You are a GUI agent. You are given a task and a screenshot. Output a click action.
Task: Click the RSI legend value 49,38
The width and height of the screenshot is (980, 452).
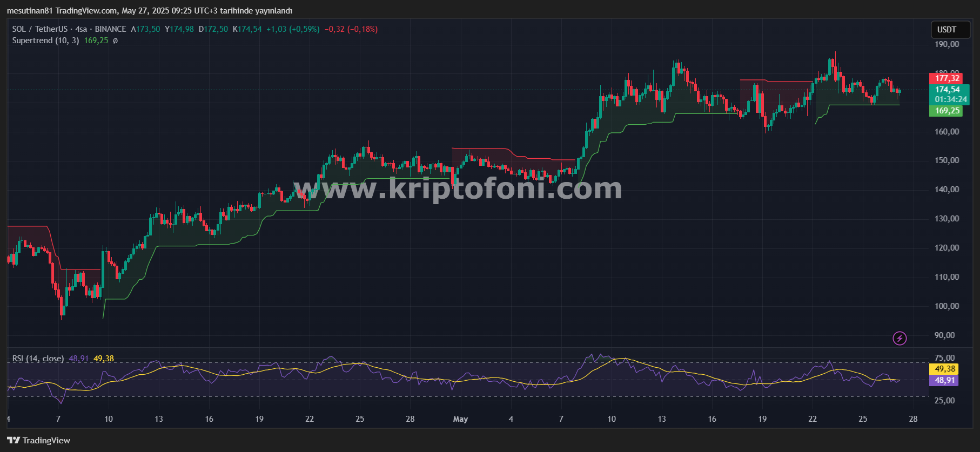104,359
